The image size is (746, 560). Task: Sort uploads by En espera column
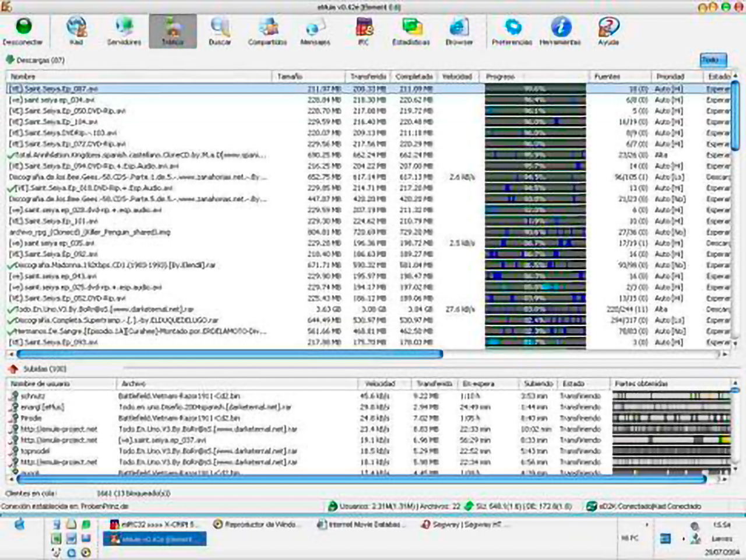pyautogui.click(x=488, y=383)
